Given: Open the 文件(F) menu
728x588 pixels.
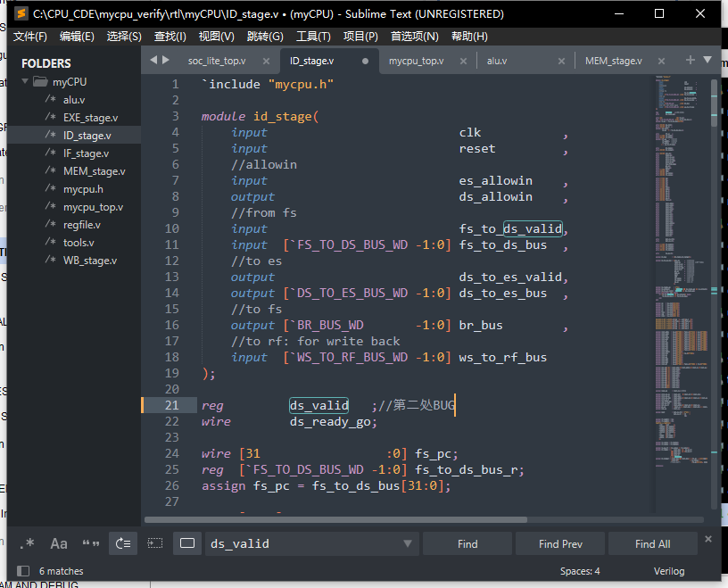Looking at the screenshot, I should [30, 37].
